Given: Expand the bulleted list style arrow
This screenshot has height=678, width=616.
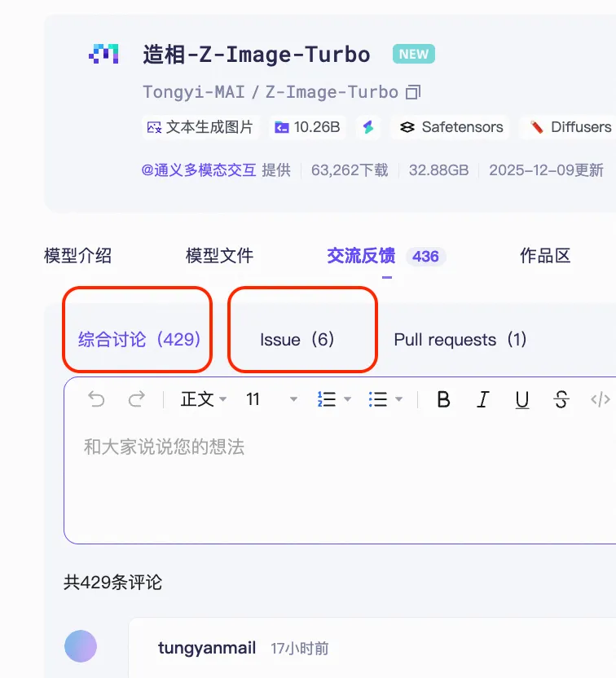Looking at the screenshot, I should pyautogui.click(x=398, y=399).
